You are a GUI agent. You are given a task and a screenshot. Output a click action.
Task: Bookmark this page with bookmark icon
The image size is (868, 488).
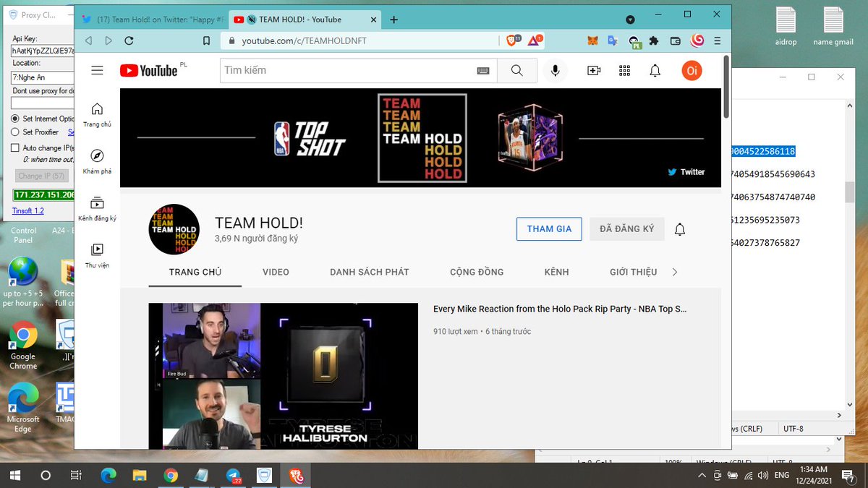click(207, 41)
